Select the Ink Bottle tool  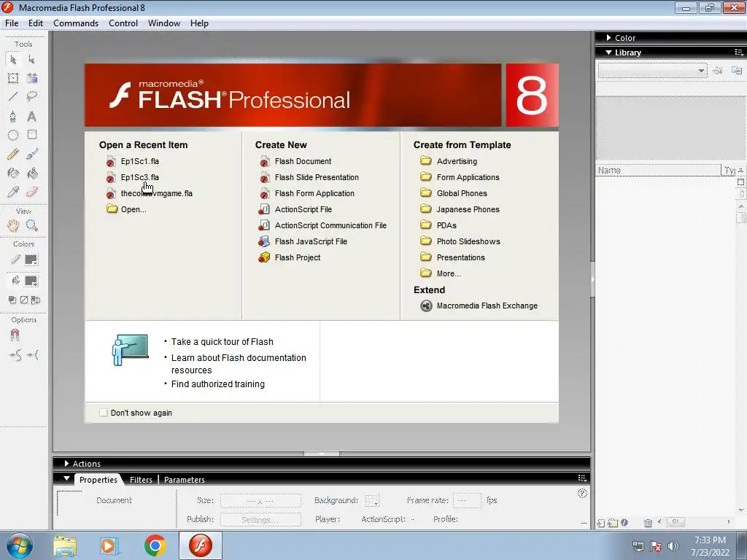pos(13,173)
